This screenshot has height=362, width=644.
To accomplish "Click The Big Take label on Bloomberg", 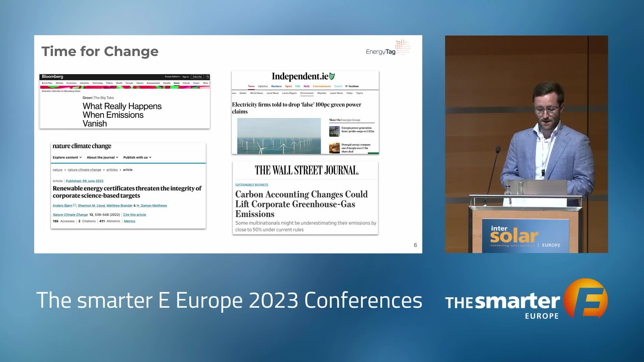I will 104,98.
